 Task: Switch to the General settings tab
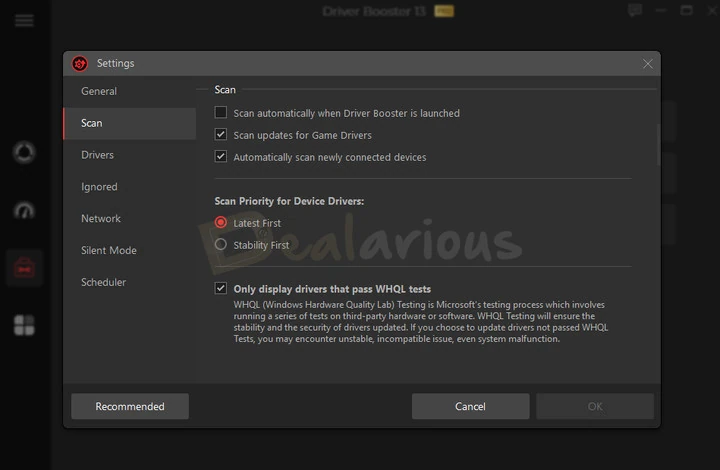pos(99,91)
